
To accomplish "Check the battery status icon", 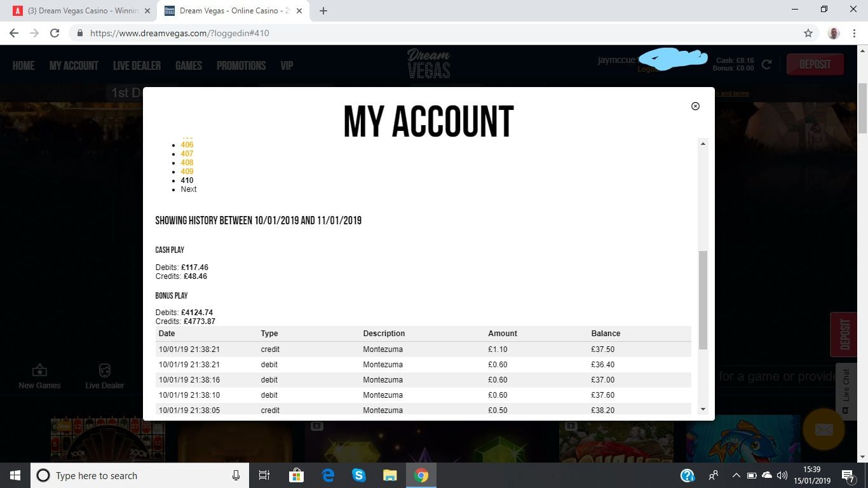I will click(x=751, y=475).
